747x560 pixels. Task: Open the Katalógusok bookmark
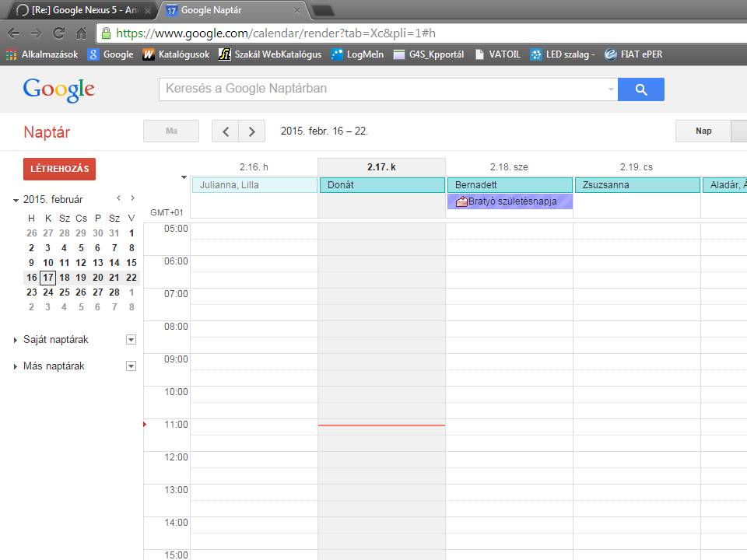[176, 54]
